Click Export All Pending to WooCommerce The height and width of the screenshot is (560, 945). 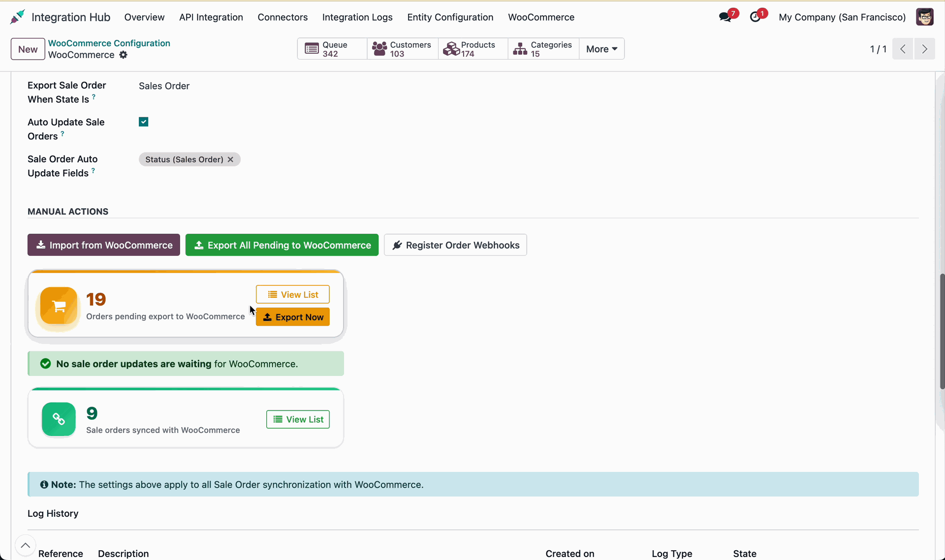(x=282, y=245)
